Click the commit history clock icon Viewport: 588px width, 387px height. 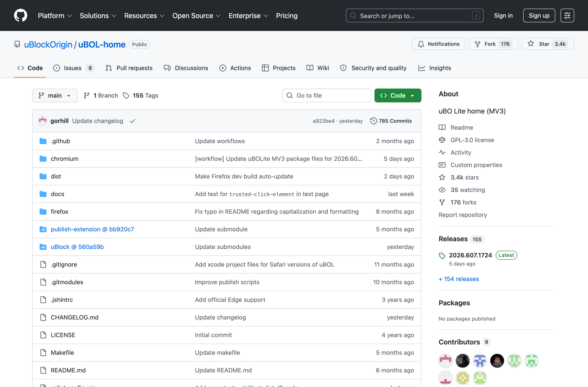(373, 121)
